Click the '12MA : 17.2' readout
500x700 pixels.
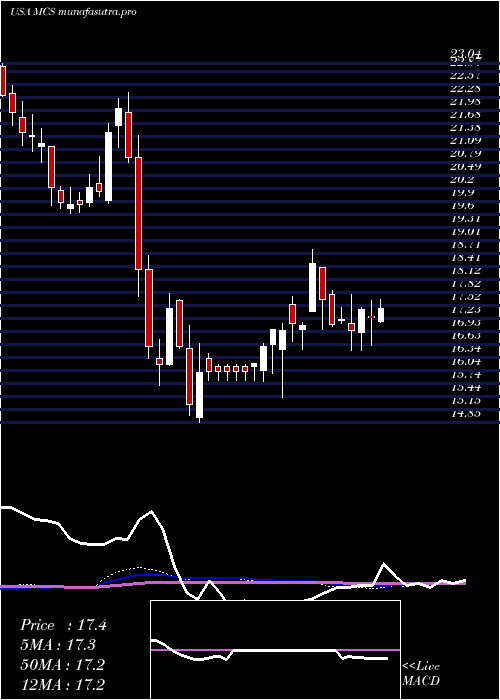(x=62, y=684)
